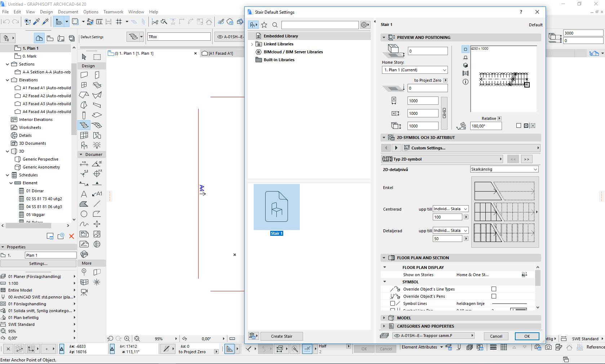Click the Pick Up Parameters eyedropper
This screenshot has width=605, height=364.
36,22
